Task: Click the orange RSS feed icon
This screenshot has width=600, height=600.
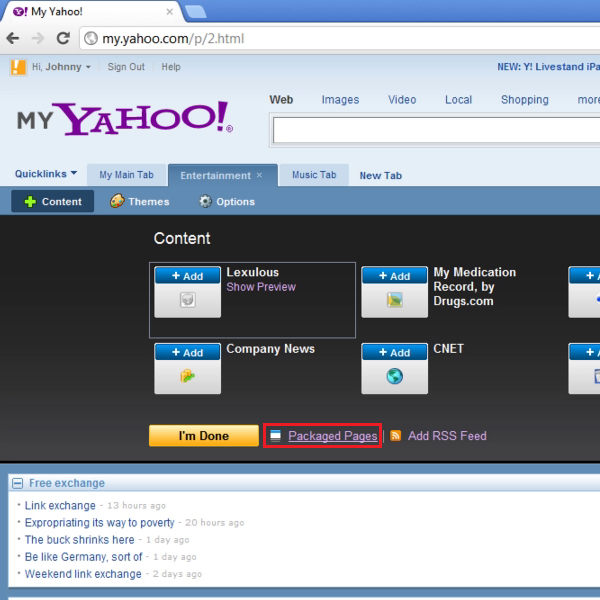Action: tap(395, 435)
